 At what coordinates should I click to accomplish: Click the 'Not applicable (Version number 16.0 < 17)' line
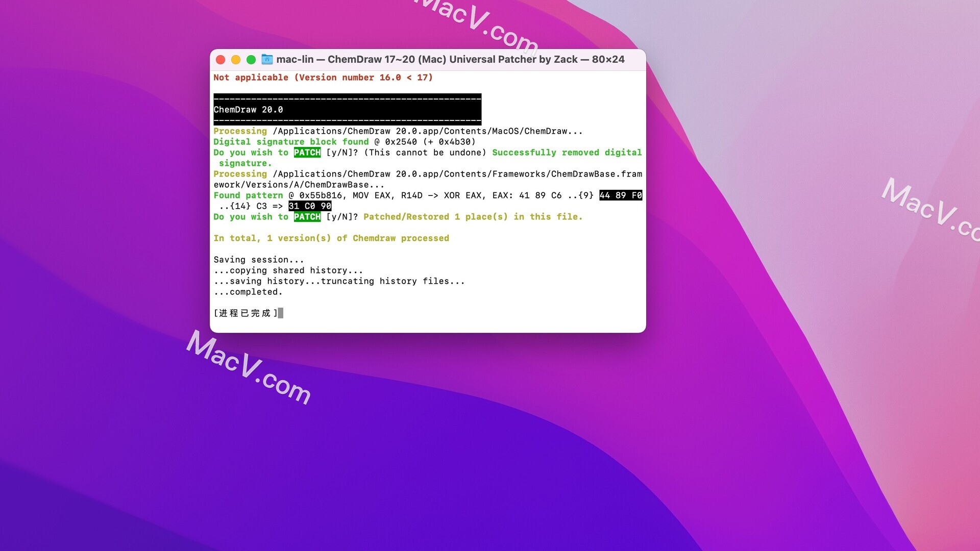point(323,78)
